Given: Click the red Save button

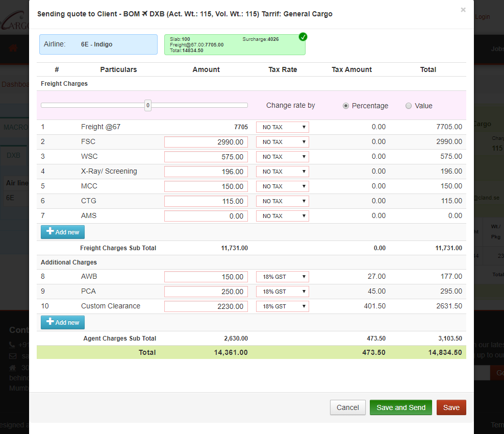Looking at the screenshot, I should pyautogui.click(x=451, y=407).
